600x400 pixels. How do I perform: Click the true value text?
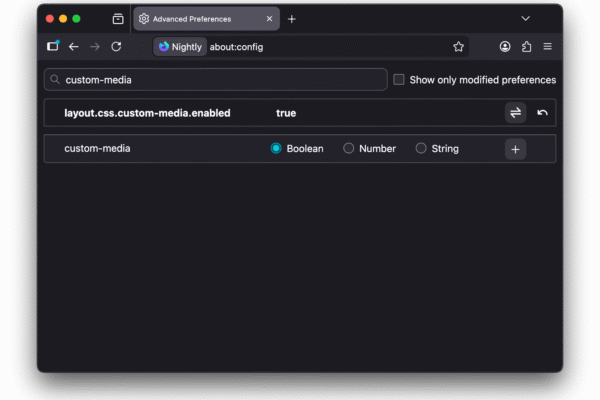point(286,113)
